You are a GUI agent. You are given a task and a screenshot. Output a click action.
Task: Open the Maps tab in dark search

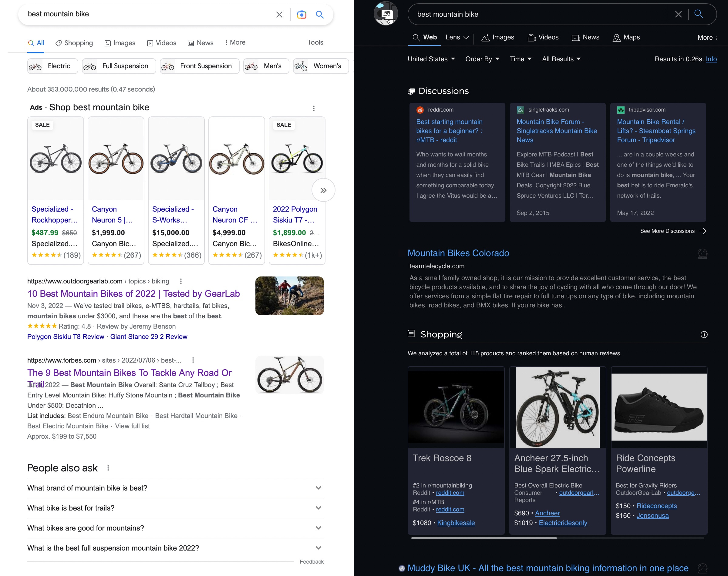[626, 37]
